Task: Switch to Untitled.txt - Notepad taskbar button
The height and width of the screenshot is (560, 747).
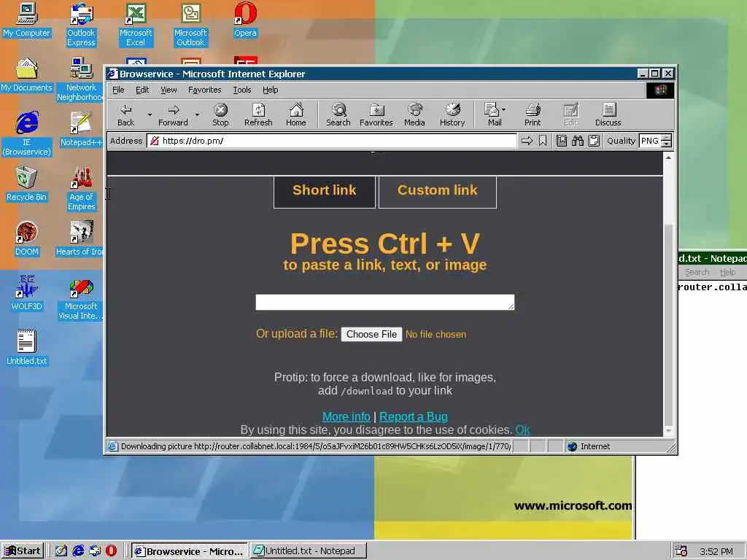Action: coord(309,551)
